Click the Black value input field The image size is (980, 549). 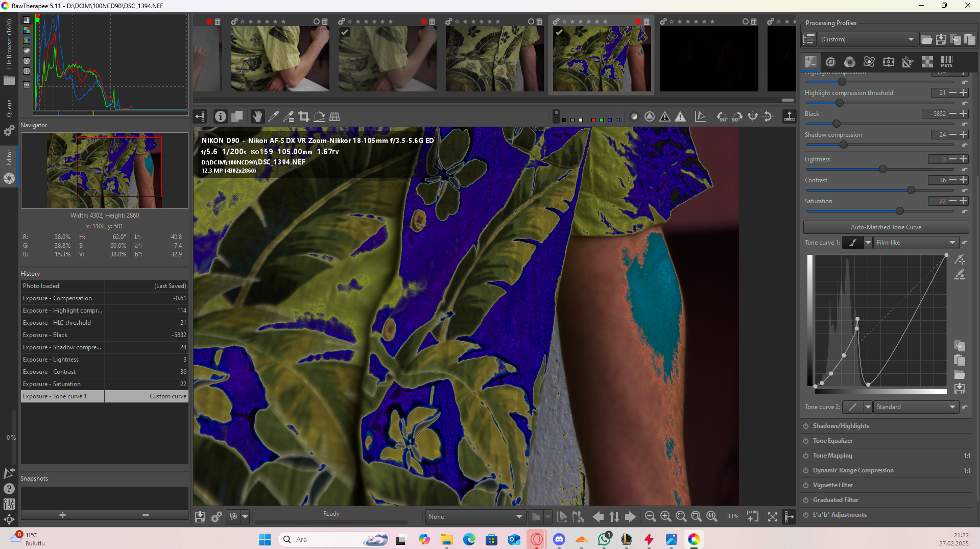pos(935,114)
